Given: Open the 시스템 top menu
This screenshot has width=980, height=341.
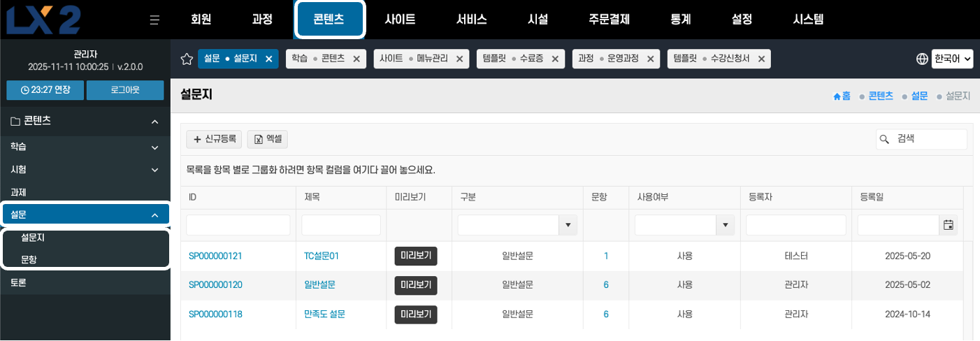Looking at the screenshot, I should tap(809, 20).
